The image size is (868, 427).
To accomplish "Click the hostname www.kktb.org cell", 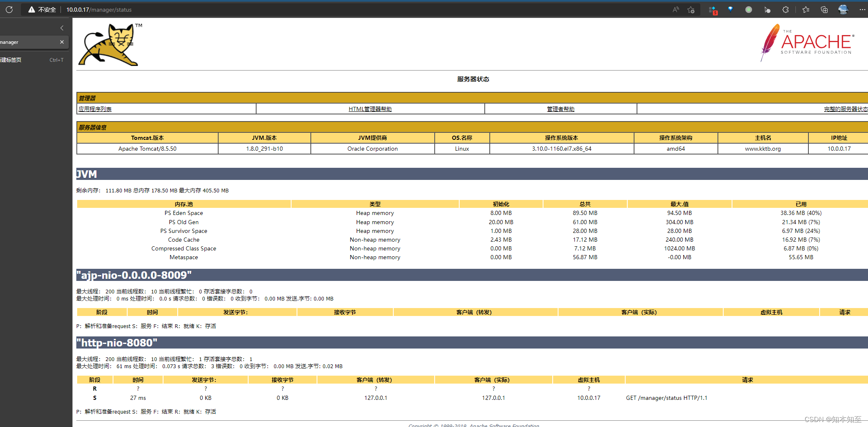I will click(x=763, y=149).
